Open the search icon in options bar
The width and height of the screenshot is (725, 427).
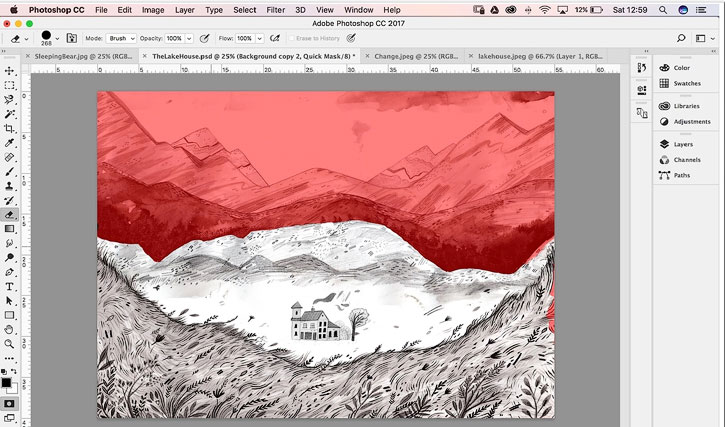681,38
